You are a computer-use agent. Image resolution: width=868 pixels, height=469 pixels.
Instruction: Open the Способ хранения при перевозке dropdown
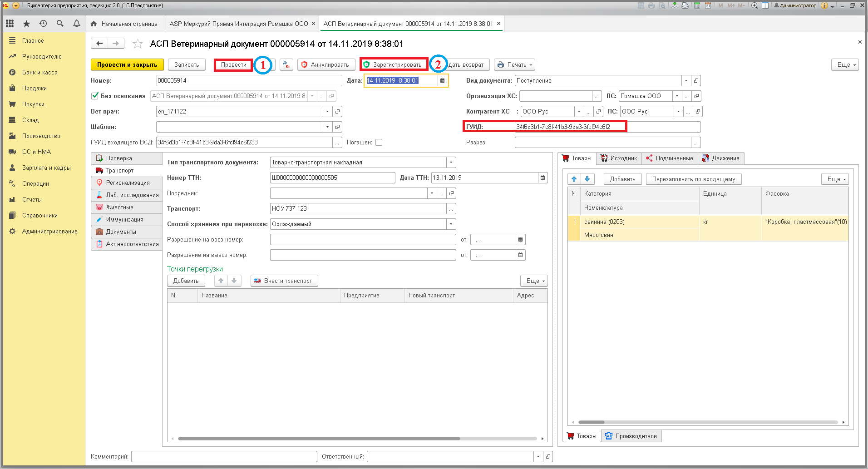click(x=451, y=224)
